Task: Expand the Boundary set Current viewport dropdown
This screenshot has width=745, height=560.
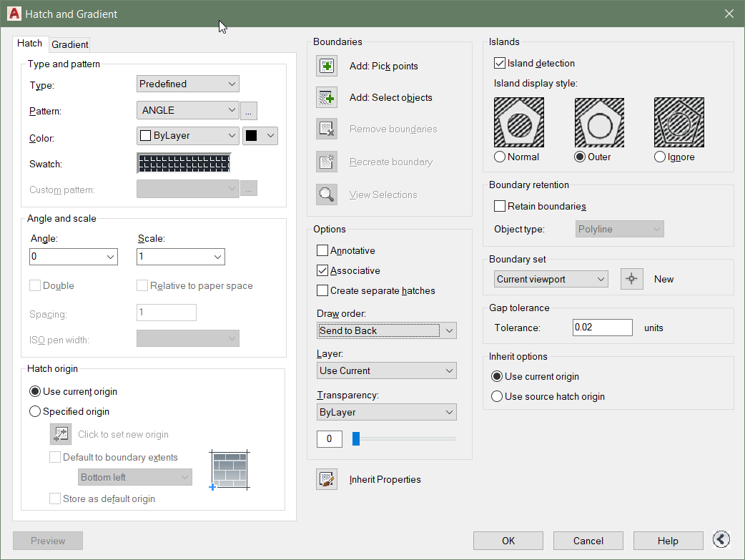Action: tap(551, 279)
